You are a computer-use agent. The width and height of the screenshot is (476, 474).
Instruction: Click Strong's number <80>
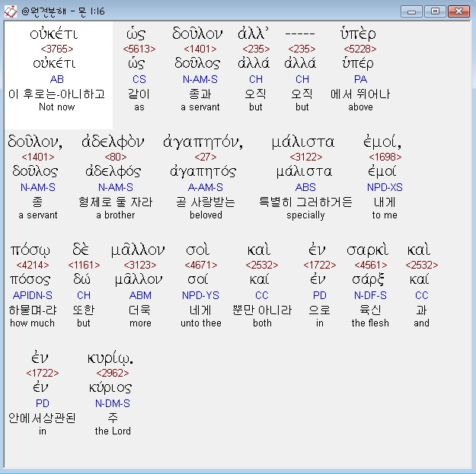pyautogui.click(x=115, y=157)
